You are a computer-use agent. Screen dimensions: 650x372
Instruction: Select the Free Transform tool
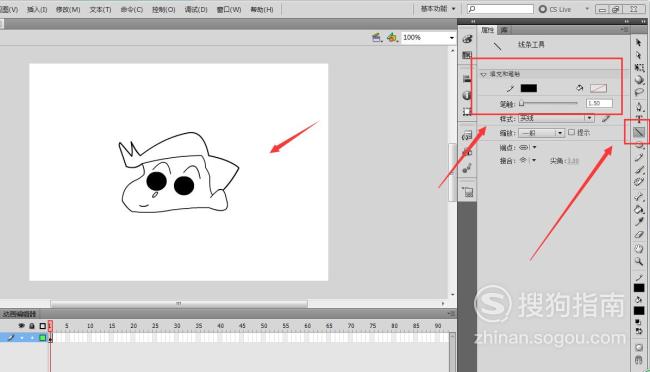(639, 67)
